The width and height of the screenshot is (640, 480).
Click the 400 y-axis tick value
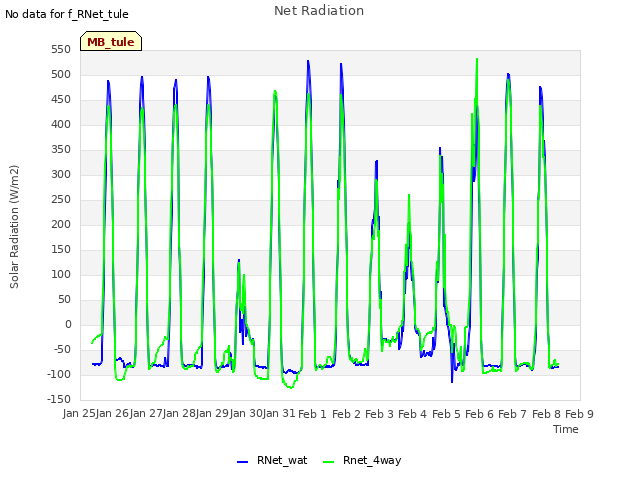tap(61, 124)
